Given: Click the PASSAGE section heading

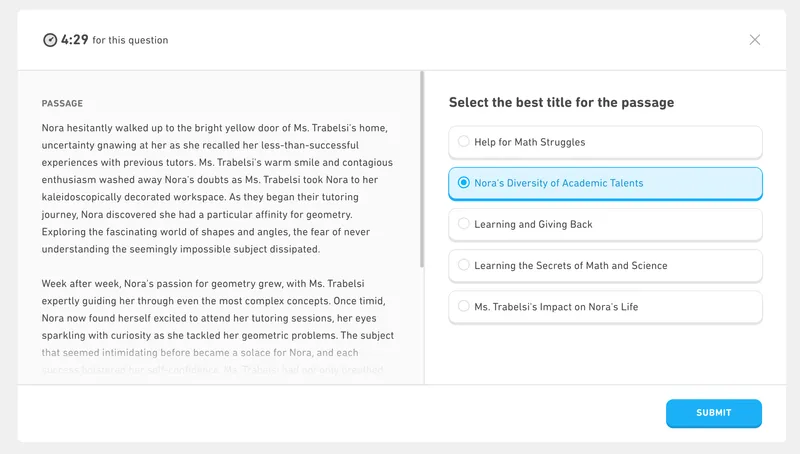Looking at the screenshot, I should pos(62,103).
